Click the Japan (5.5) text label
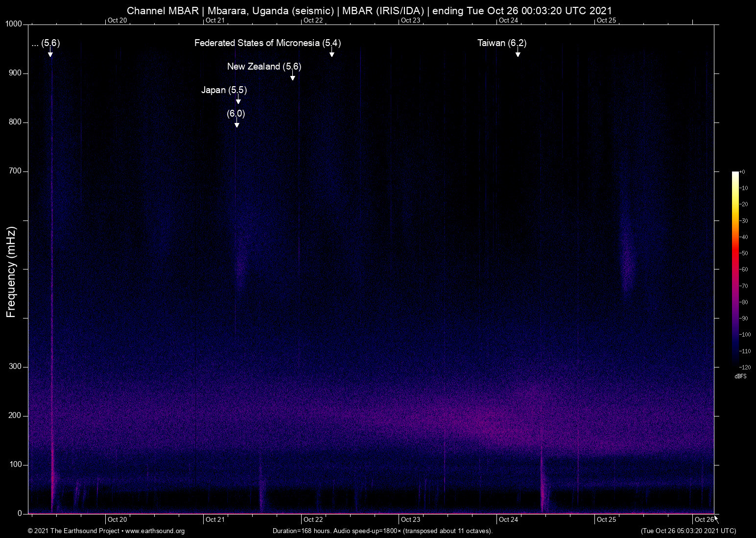This screenshot has width=756, height=538. click(x=224, y=90)
